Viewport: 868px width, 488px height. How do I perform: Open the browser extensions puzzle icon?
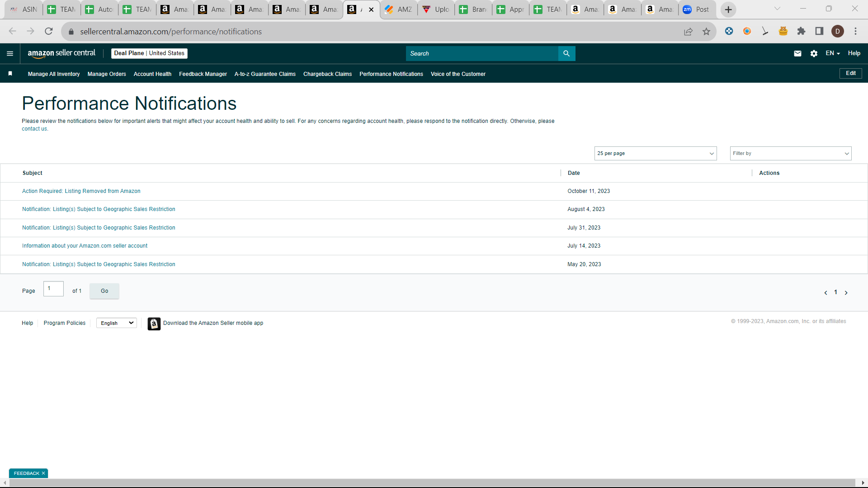(x=801, y=31)
